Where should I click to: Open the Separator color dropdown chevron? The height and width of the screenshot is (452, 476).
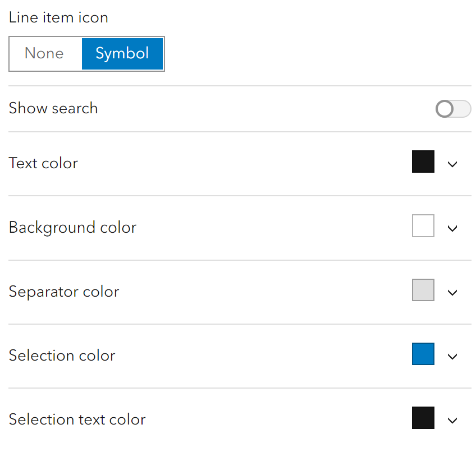[x=452, y=292]
